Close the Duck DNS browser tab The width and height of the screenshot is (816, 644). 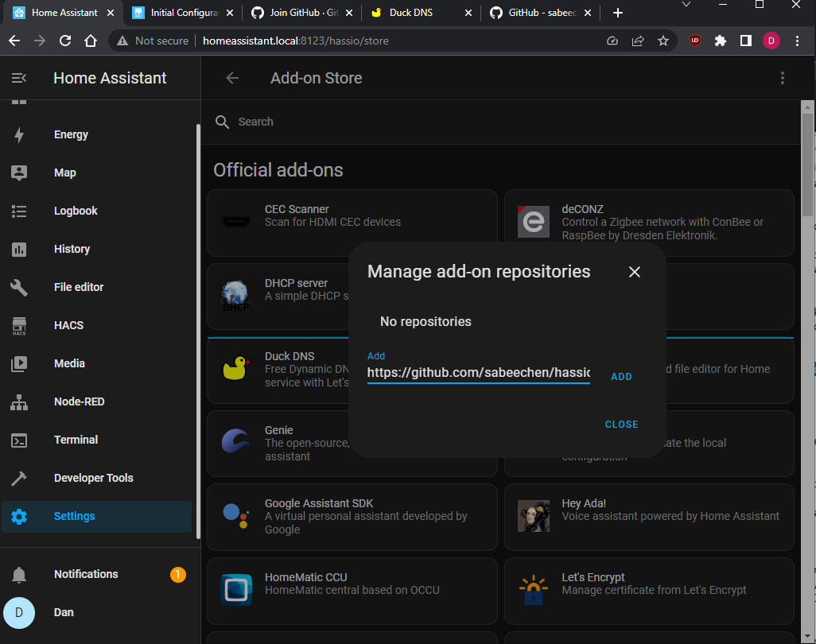tap(468, 13)
